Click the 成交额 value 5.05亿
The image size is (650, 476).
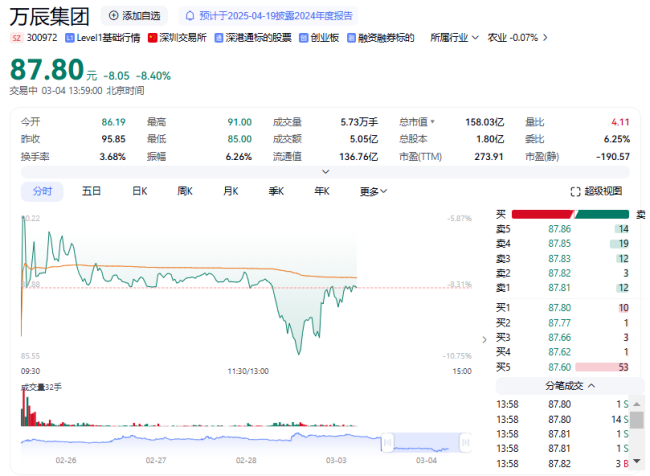pyautogui.click(x=364, y=139)
